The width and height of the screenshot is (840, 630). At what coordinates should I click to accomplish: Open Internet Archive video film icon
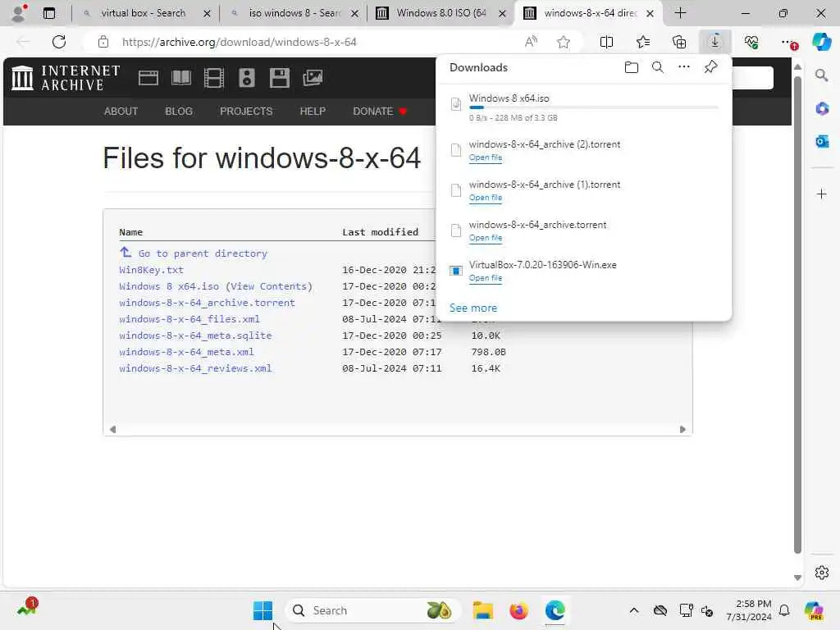[x=214, y=78]
